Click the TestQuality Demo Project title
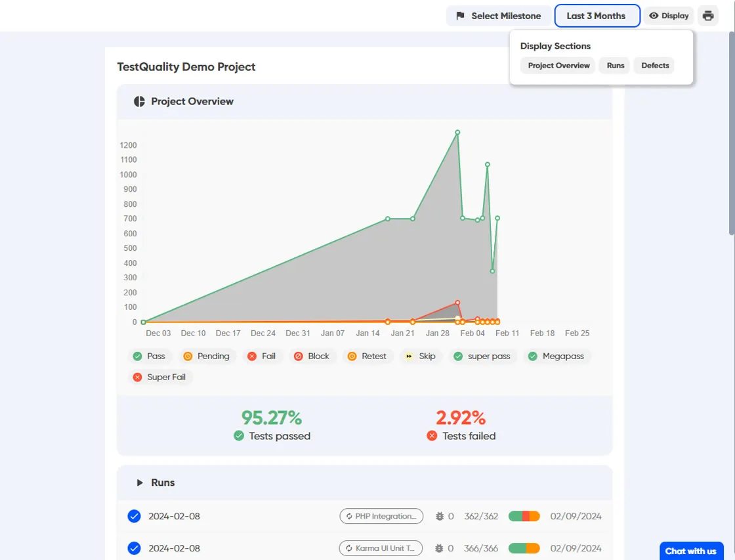This screenshot has height=560, width=735. click(186, 67)
